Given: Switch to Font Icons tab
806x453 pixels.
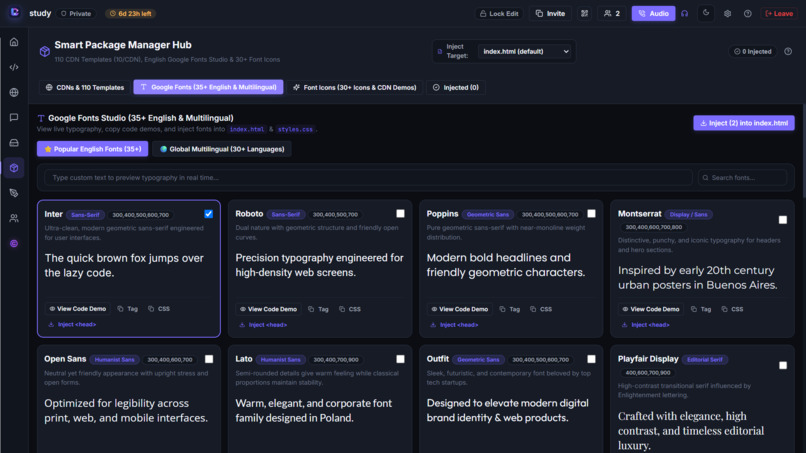Looking at the screenshot, I should [354, 87].
